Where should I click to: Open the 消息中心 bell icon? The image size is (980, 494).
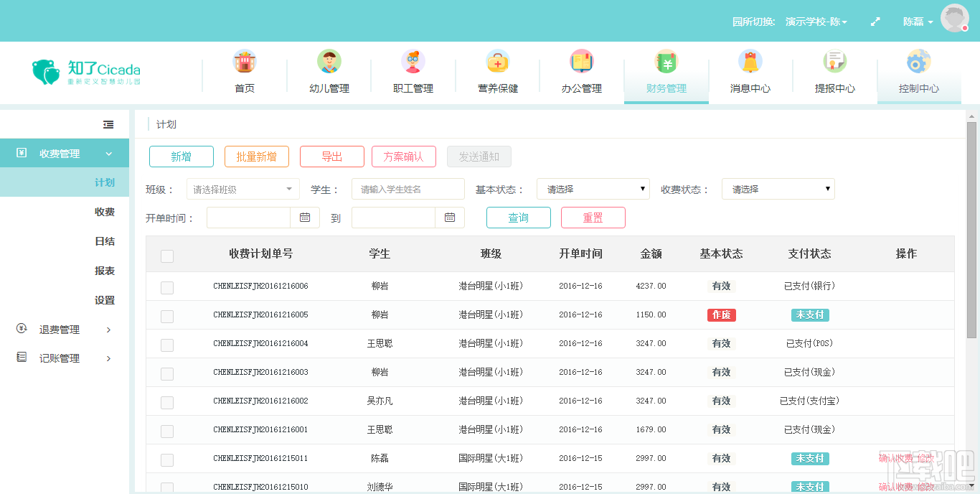[x=750, y=62]
